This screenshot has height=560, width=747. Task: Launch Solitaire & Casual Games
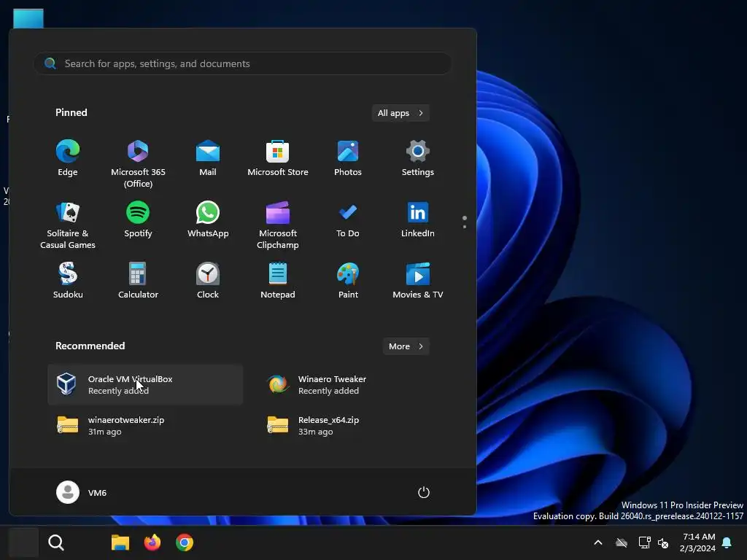click(x=68, y=225)
